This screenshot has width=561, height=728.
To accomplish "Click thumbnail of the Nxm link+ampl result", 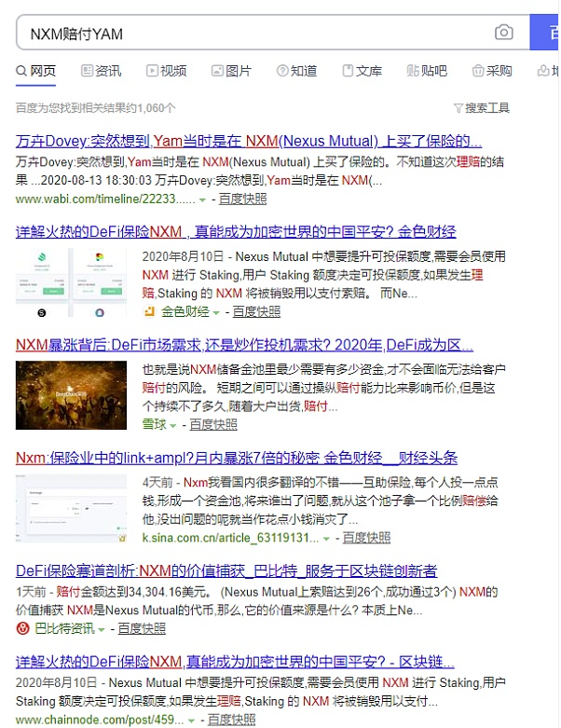I will [x=71, y=508].
